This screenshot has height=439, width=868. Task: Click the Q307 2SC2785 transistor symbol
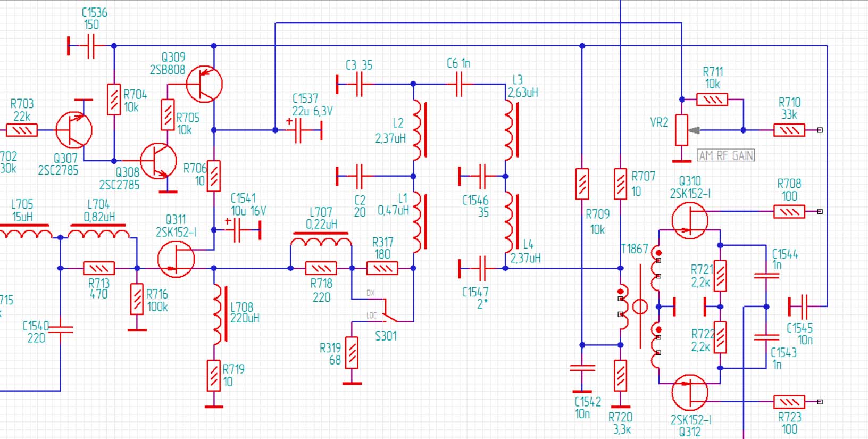[x=74, y=130]
